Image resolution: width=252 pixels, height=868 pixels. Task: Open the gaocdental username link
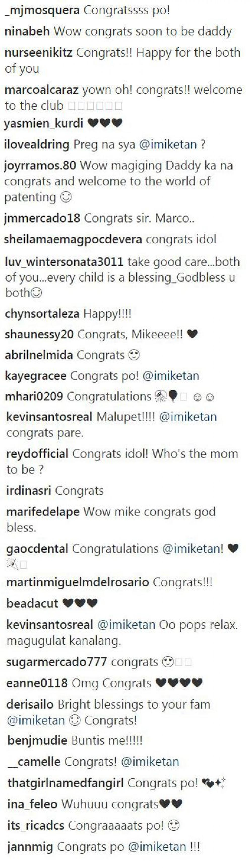pos(37,549)
